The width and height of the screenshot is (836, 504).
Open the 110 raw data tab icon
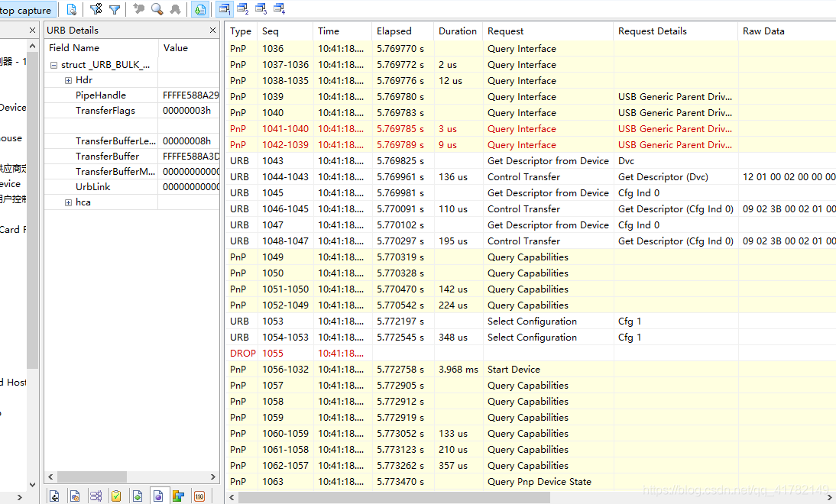coord(199,496)
